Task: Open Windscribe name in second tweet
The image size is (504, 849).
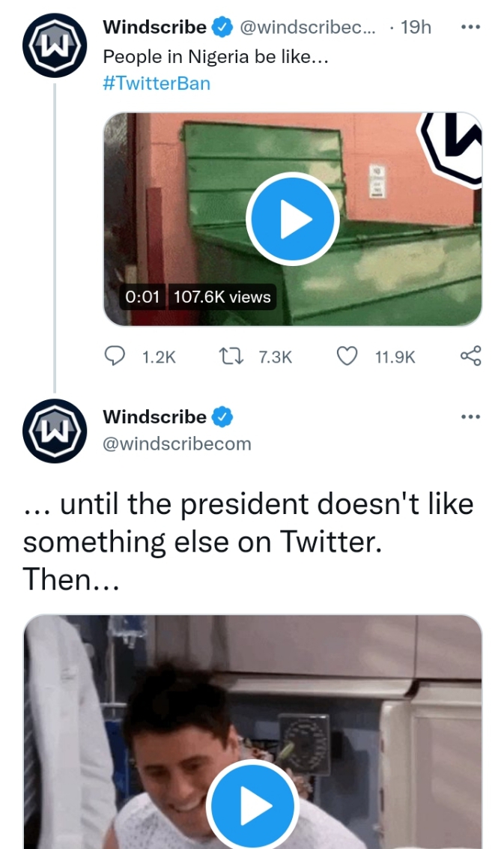Action: 154,417
